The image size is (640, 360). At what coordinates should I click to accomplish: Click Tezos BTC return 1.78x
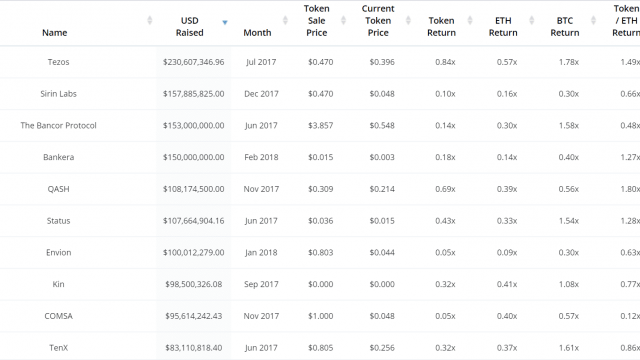tap(569, 62)
